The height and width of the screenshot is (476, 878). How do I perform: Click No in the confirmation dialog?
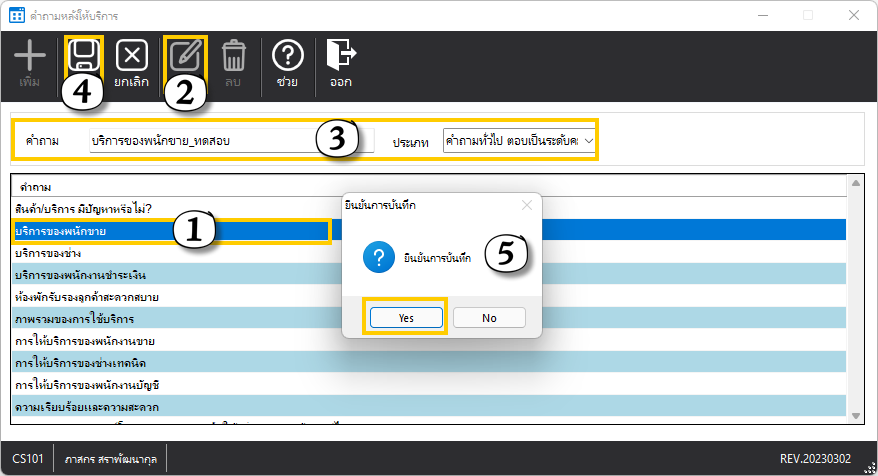(489, 317)
